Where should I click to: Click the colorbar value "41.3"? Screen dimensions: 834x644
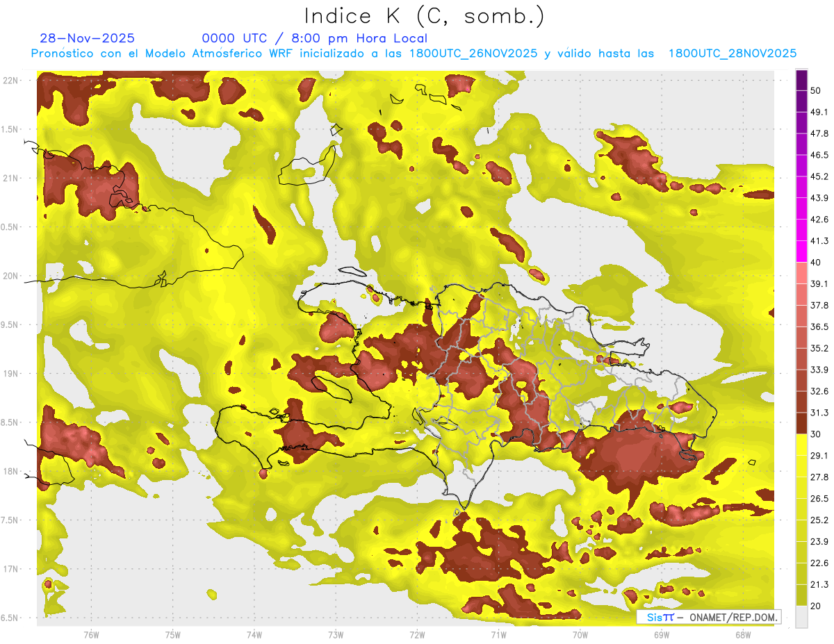(819, 241)
